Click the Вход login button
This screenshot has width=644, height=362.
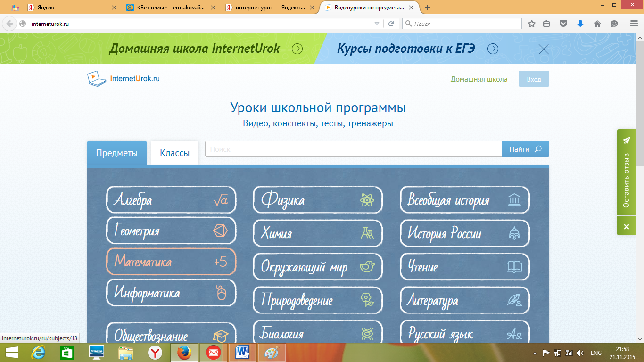[534, 79]
